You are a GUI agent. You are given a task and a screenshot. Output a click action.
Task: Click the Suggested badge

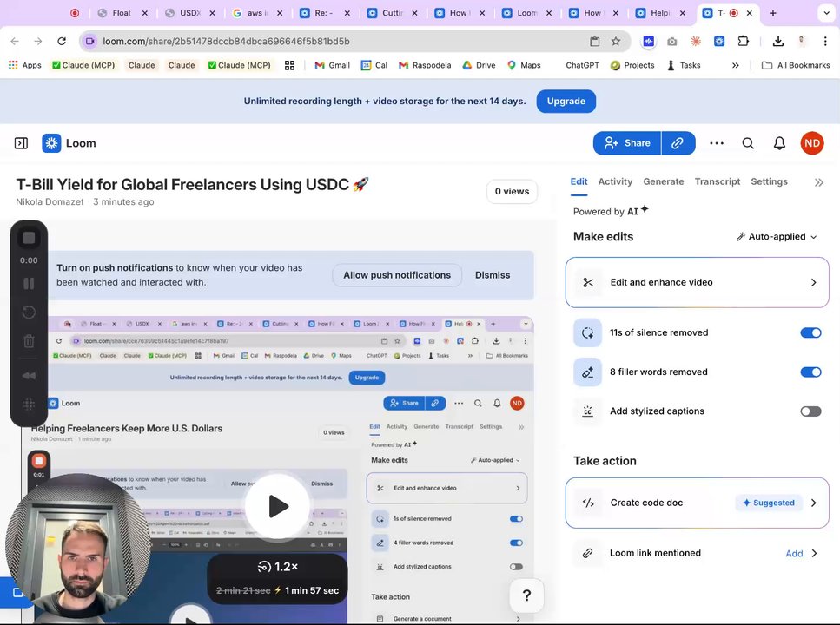pyautogui.click(x=769, y=503)
